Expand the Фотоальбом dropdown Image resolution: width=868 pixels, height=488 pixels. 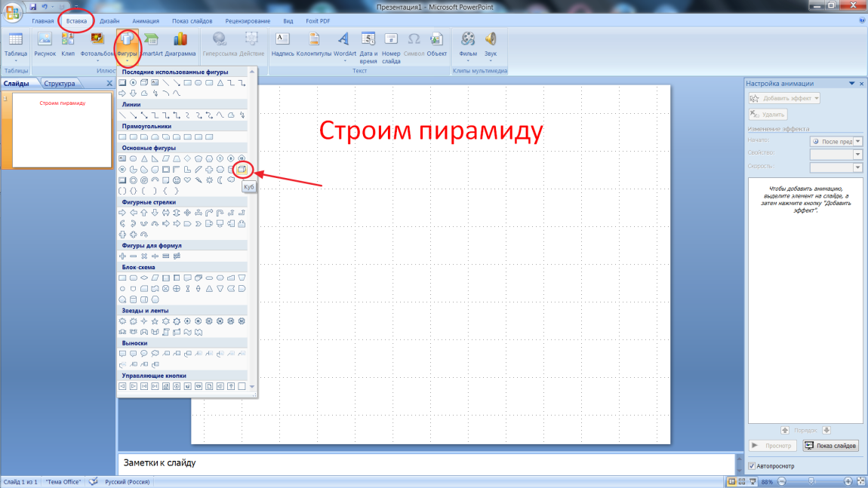(x=97, y=61)
